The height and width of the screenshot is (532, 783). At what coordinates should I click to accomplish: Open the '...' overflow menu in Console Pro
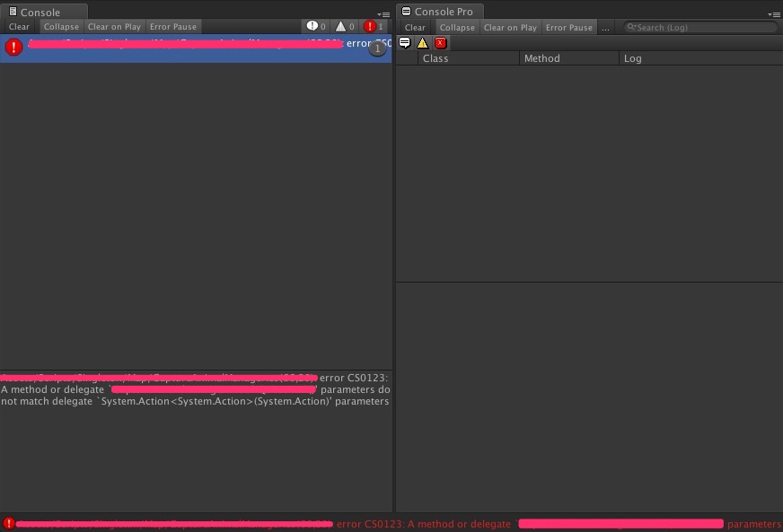pyautogui.click(x=606, y=27)
